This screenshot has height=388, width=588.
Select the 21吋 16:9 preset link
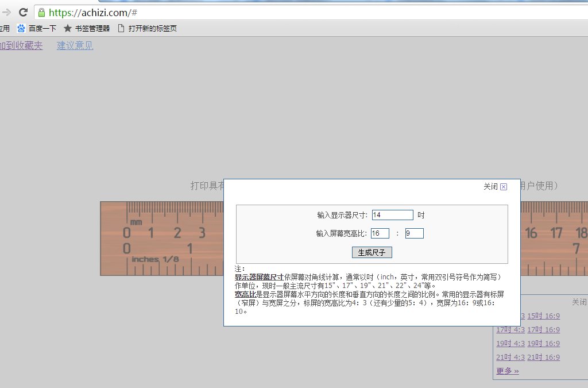(x=543, y=358)
